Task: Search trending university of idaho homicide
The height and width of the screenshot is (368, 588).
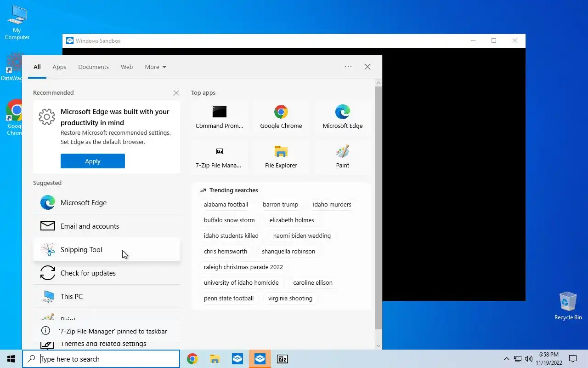Action: pyautogui.click(x=241, y=282)
